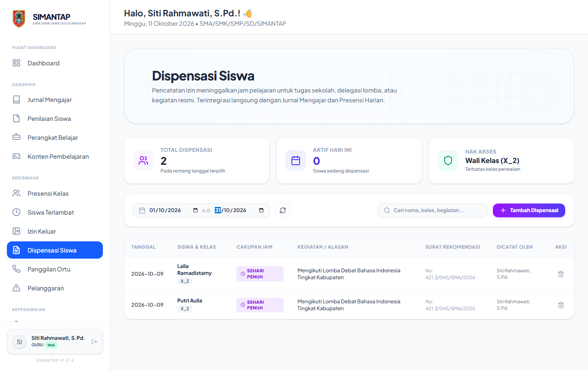Screen dimensions: 588x370
Task: Click the Kegiatan / Alasan column header
Action: click(323, 247)
